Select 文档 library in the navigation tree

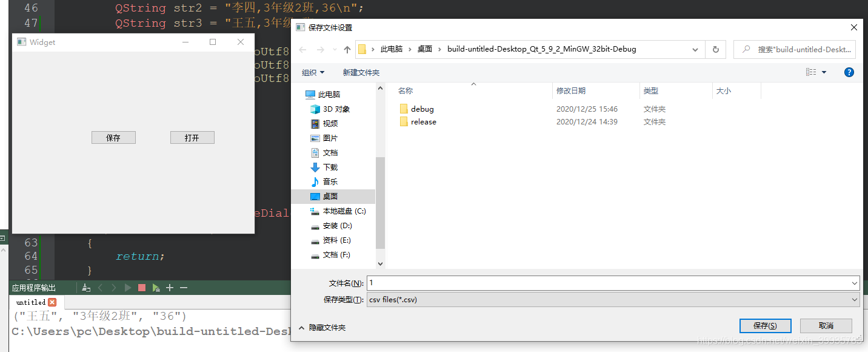[324, 153]
